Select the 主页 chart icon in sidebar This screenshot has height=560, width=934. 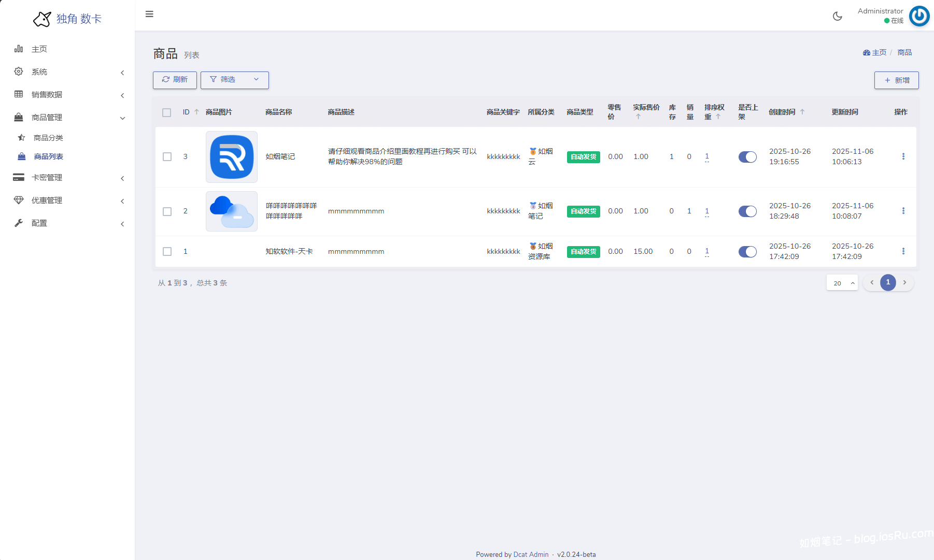19,49
